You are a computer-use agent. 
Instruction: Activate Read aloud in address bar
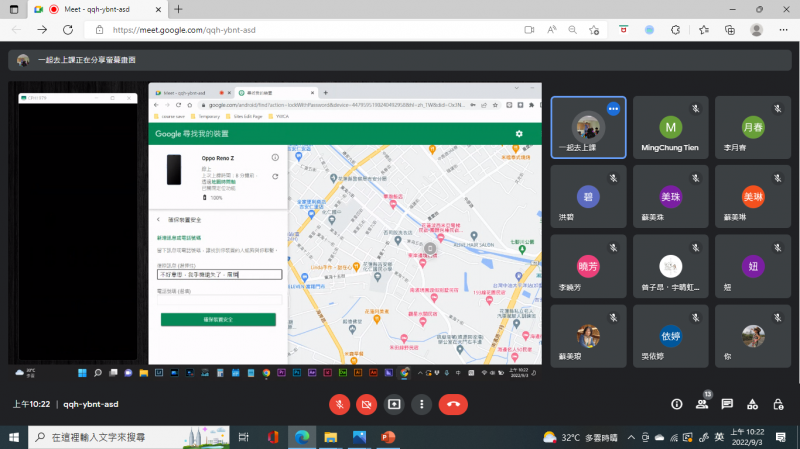click(x=552, y=30)
